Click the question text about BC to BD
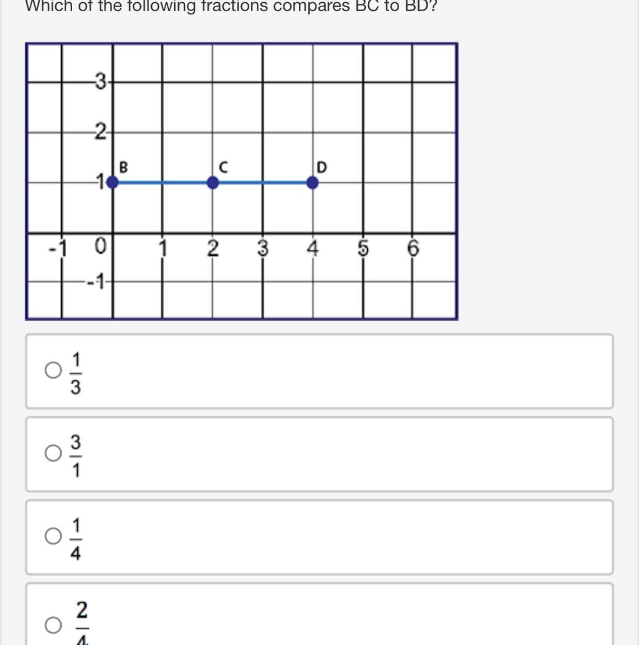The image size is (644, 645). point(231,6)
